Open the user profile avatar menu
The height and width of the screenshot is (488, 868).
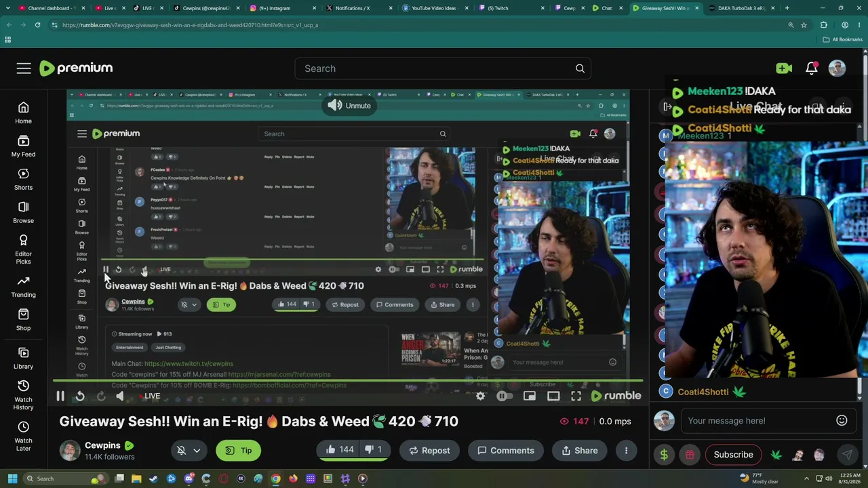(837, 68)
